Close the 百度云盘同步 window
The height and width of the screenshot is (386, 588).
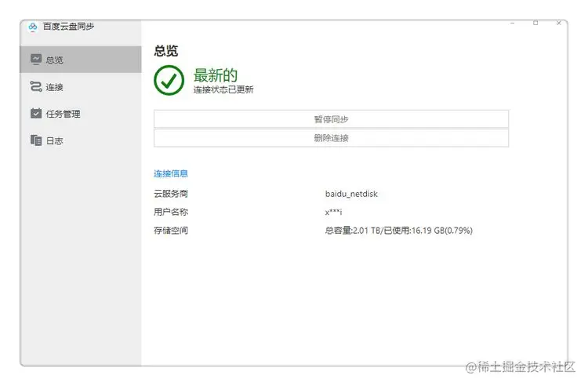[559, 23]
